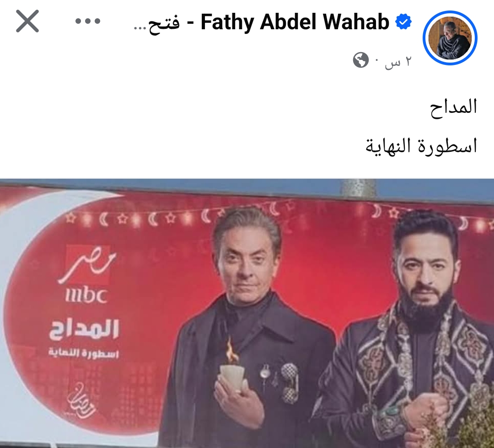The width and height of the screenshot is (494, 448).
Task: Open the three-dot more options menu
Action: 87,21
